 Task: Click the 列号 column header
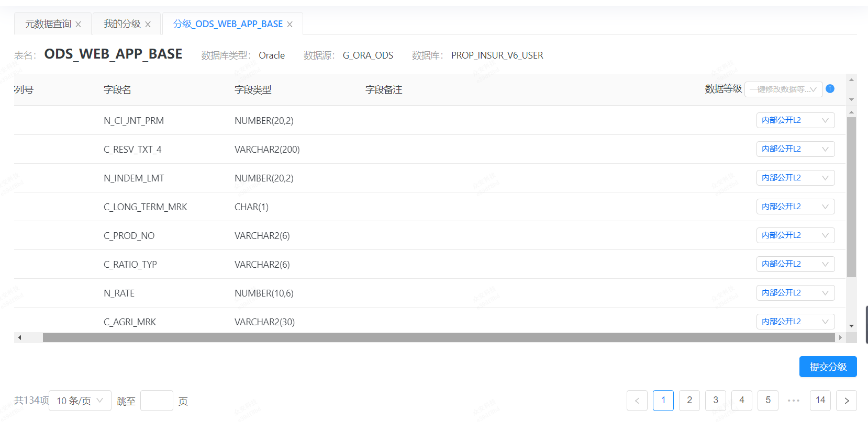point(24,90)
